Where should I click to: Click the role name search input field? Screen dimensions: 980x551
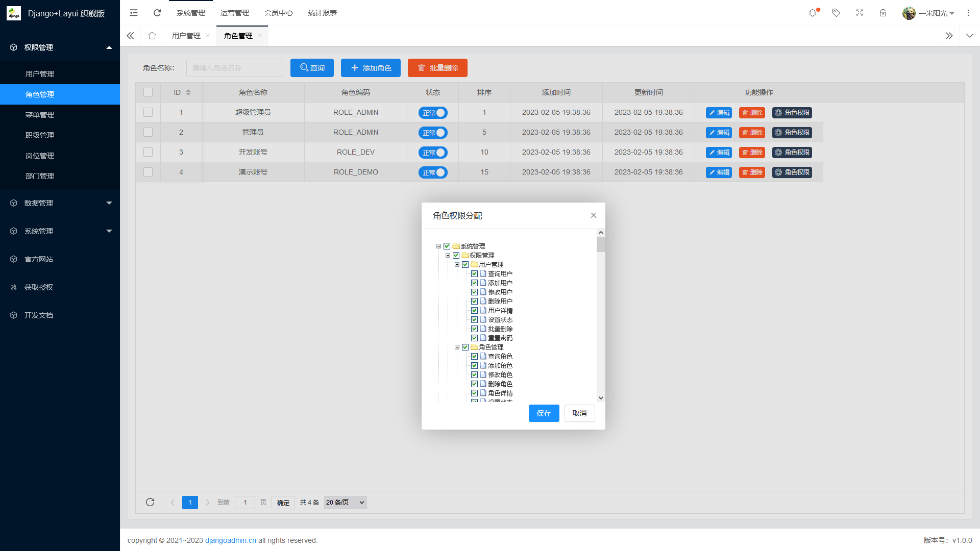pos(234,67)
